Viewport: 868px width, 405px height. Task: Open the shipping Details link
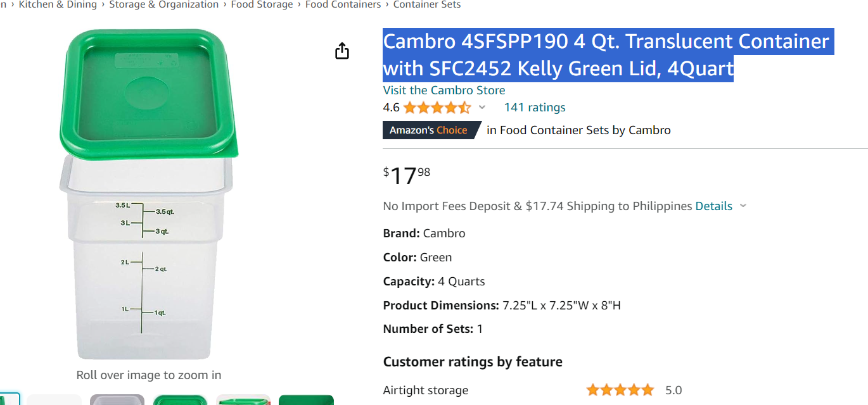pos(713,206)
